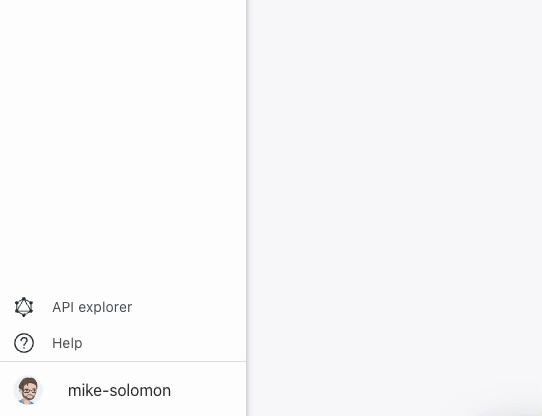Show help via the circled question mark
This screenshot has height=416, width=542.
point(24,343)
